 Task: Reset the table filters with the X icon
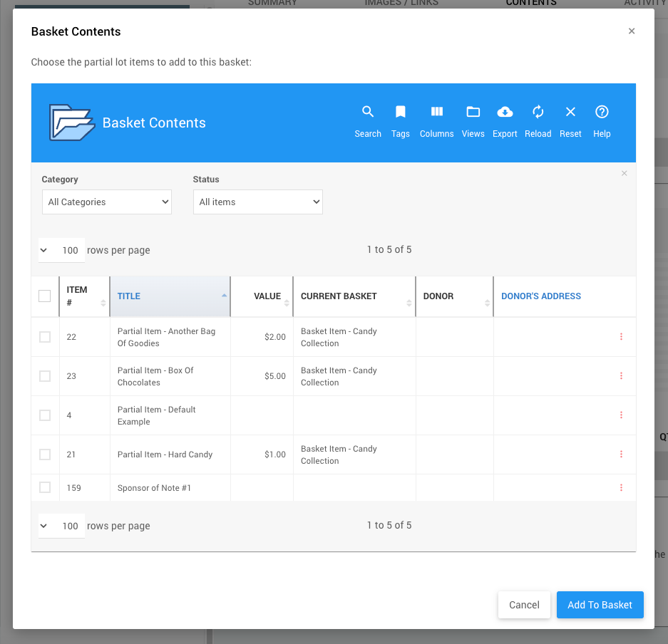coord(570,113)
